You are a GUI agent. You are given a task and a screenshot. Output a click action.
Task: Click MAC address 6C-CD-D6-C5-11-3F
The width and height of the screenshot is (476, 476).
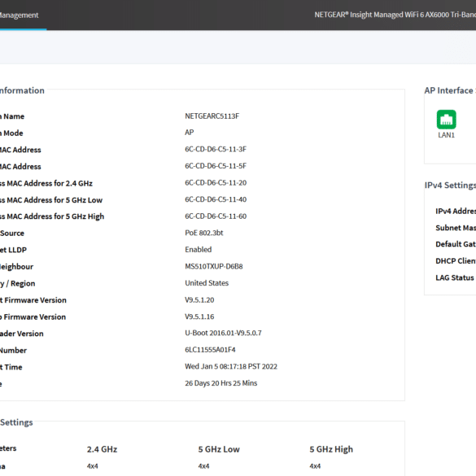coord(216,149)
